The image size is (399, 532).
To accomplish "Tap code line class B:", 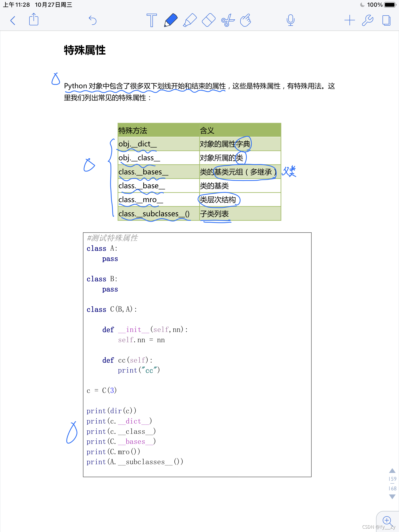I will [102, 279].
